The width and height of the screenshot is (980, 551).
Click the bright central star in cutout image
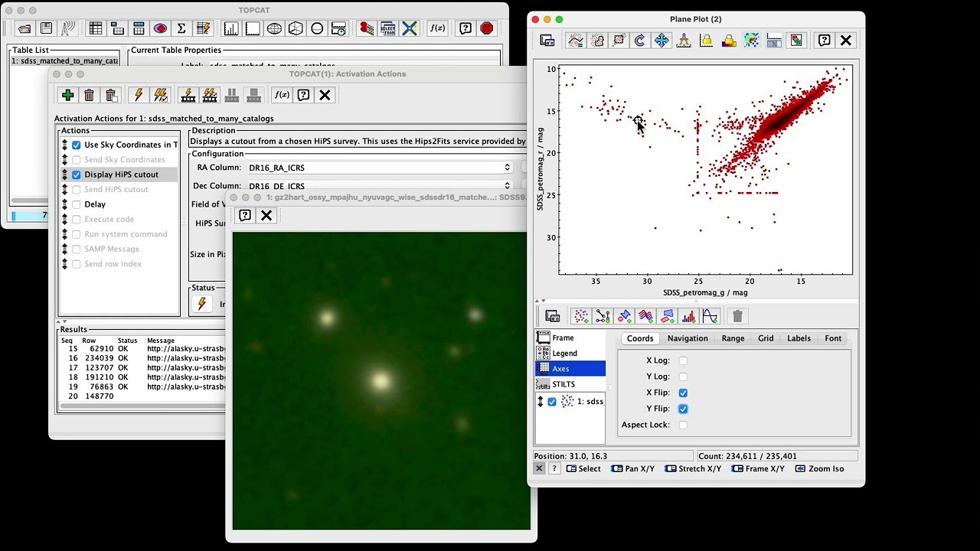[x=381, y=381]
